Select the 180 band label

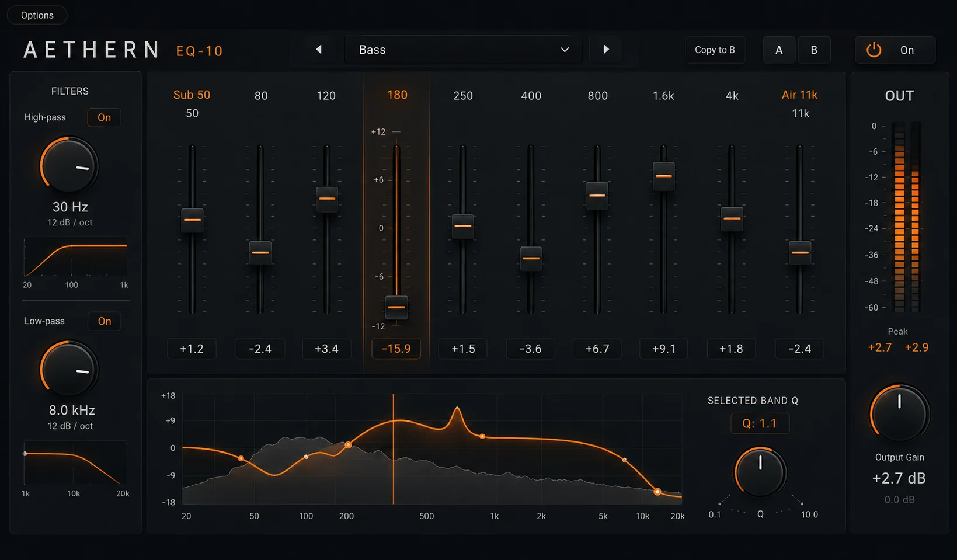[397, 95]
